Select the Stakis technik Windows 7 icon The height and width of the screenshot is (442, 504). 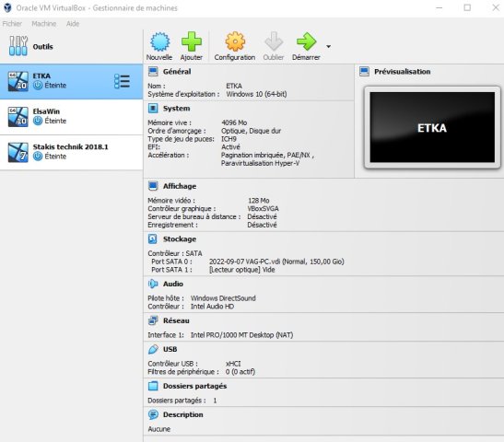point(18,152)
